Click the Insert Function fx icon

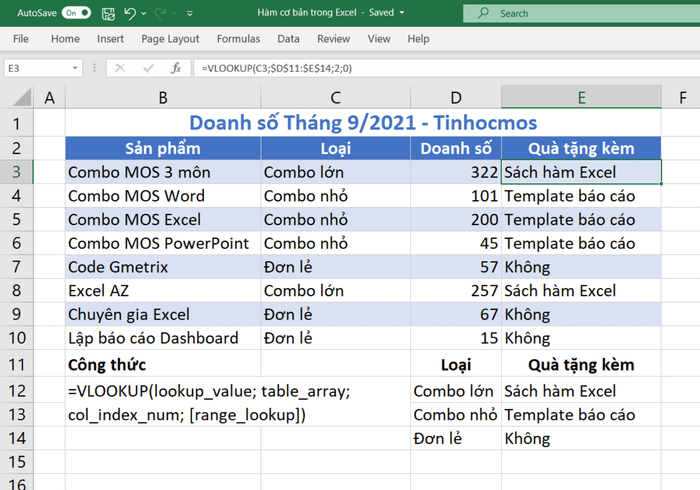pos(176,68)
